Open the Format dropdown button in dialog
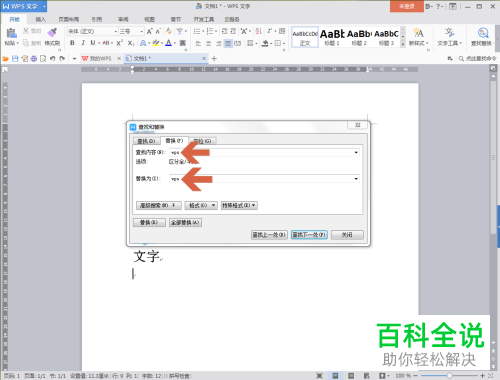500x380 pixels. coord(201,205)
